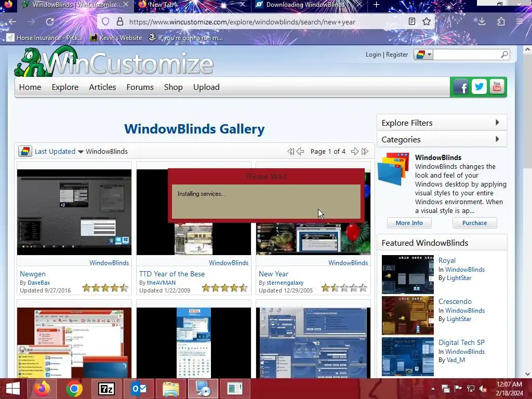Open the Forums menu item
The height and width of the screenshot is (399, 532).
pos(140,87)
